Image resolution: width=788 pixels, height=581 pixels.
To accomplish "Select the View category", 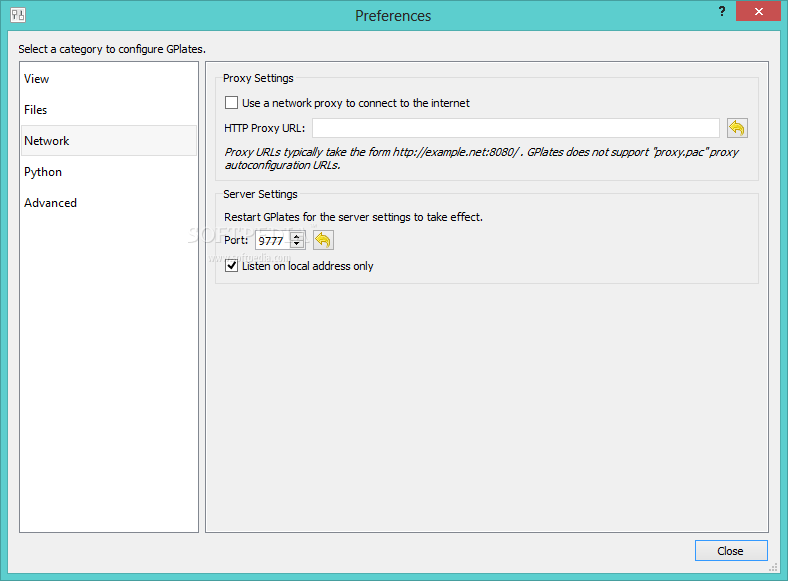I will (109, 79).
